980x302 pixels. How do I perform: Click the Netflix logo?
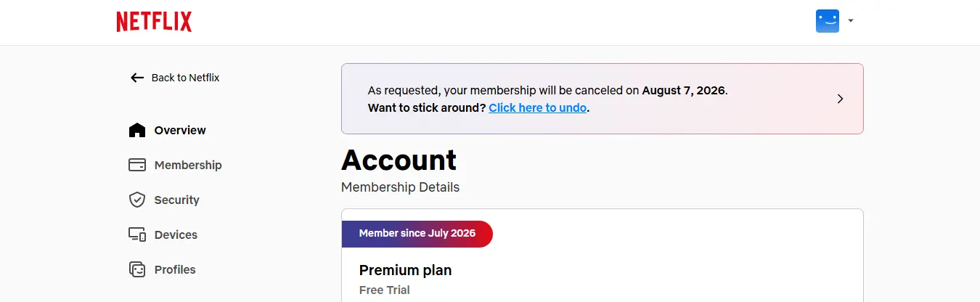pos(154,22)
